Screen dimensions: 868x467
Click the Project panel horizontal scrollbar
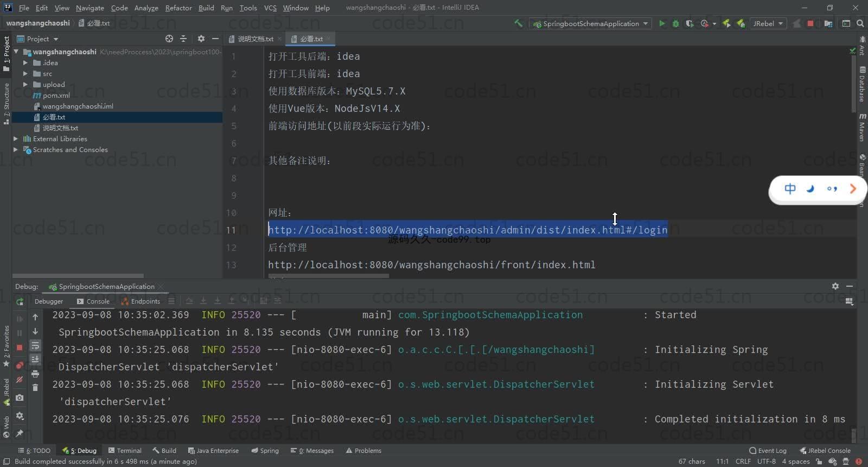pyautogui.click(x=78, y=276)
